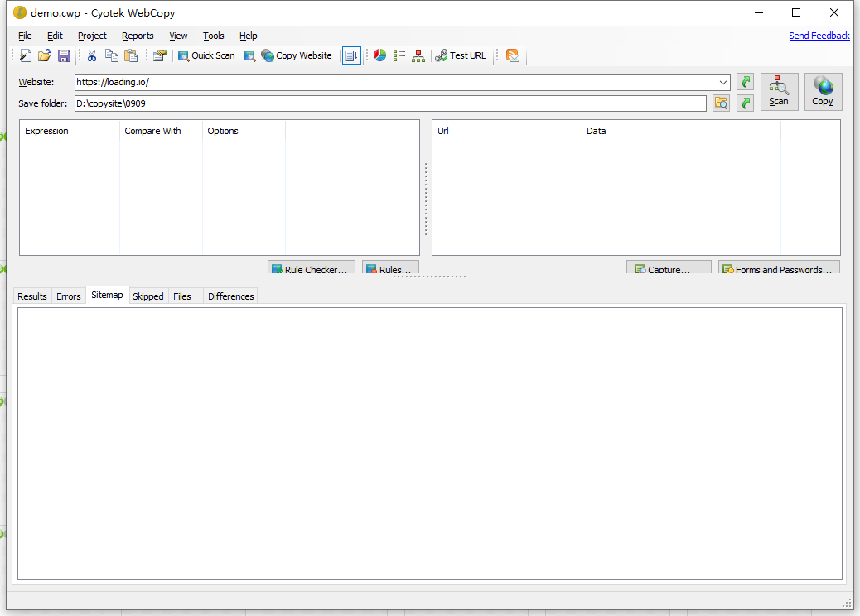The height and width of the screenshot is (616, 860).
Task: Click the Save folder path field
Action: [x=390, y=103]
